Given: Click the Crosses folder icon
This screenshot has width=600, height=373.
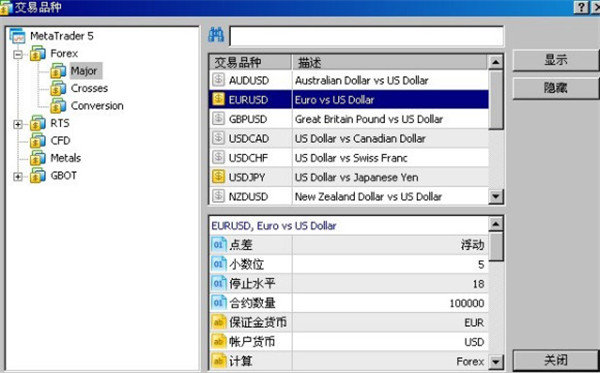Looking at the screenshot, I should coord(58,88).
